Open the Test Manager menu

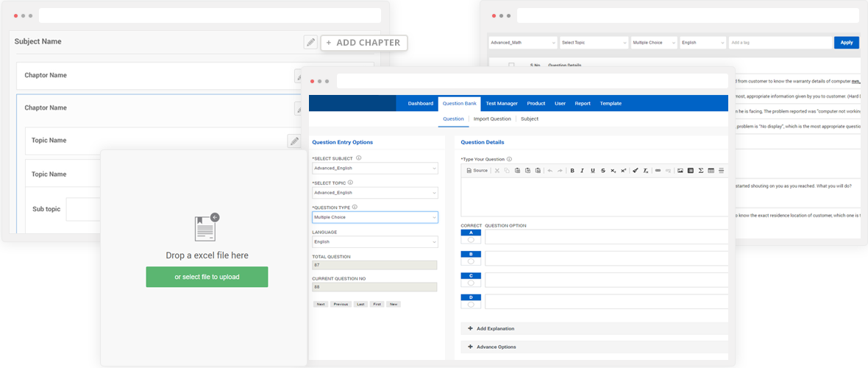503,104
